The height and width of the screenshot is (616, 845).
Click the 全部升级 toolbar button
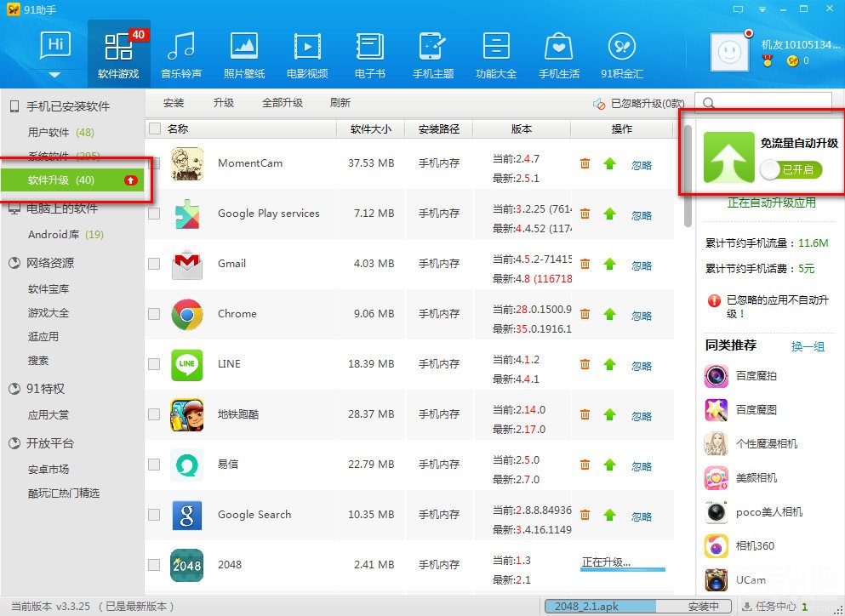point(283,102)
